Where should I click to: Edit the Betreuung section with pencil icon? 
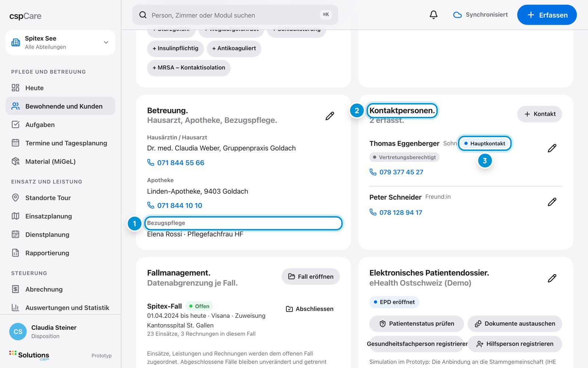pos(330,116)
